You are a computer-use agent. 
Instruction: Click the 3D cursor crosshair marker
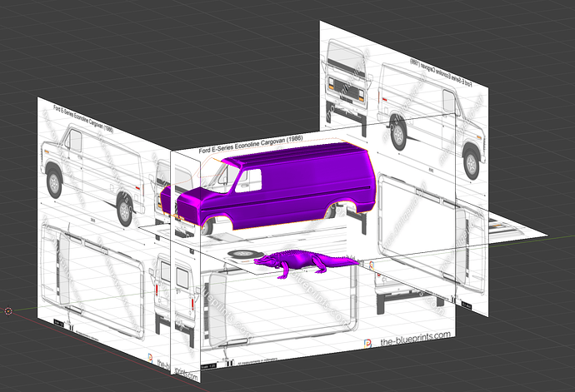(x=8, y=311)
